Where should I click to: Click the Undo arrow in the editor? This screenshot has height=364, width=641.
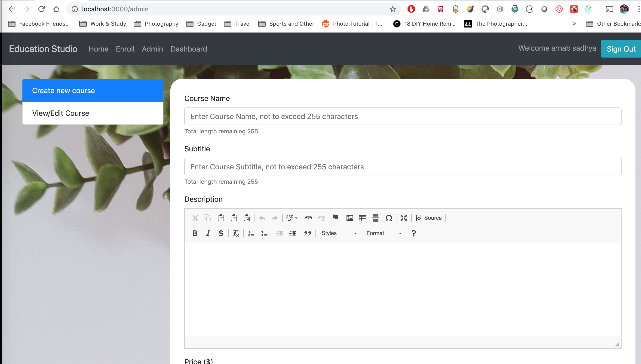(x=262, y=218)
